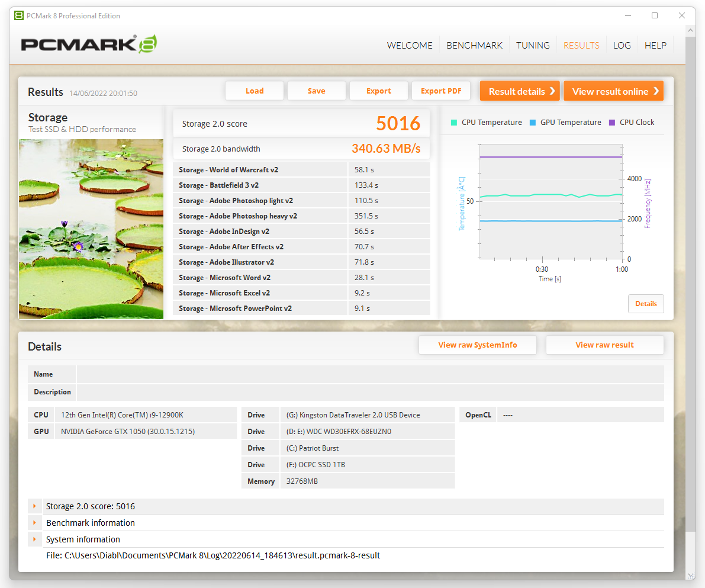The width and height of the screenshot is (705, 588).
Task: Click the Description input field
Action: click(370, 393)
